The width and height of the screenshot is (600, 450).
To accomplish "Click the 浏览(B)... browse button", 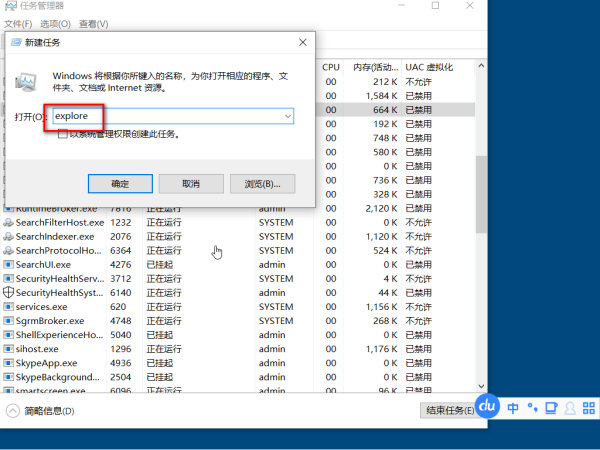I will pos(262,184).
